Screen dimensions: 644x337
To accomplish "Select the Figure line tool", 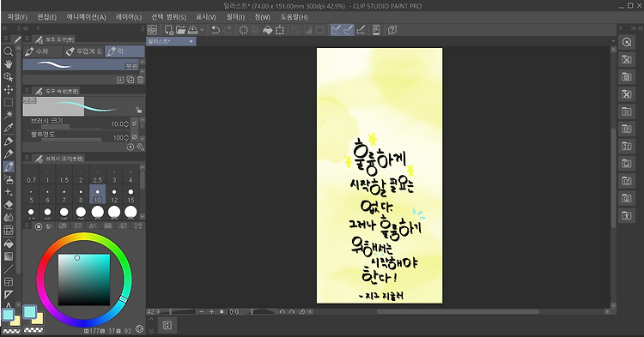I will 9,269.
